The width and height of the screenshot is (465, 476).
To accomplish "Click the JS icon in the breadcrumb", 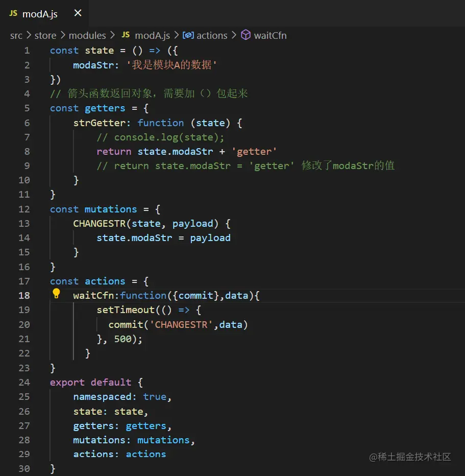I will [126, 35].
